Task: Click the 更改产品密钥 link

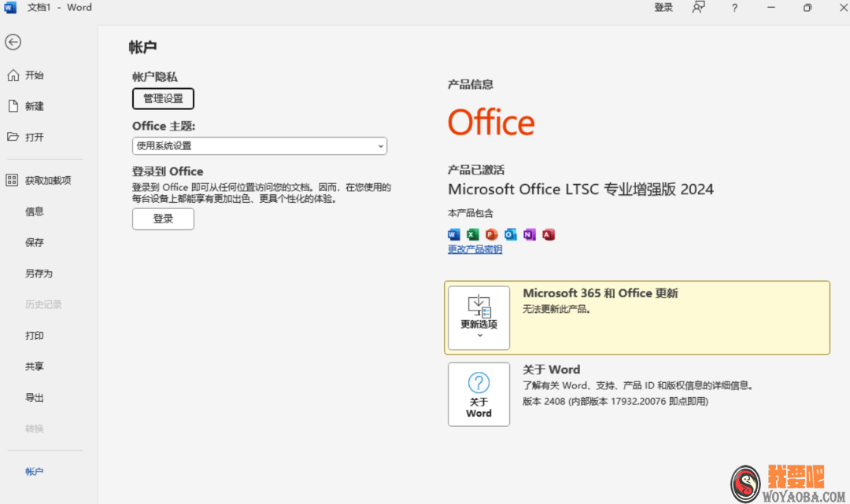Action: tap(475, 249)
